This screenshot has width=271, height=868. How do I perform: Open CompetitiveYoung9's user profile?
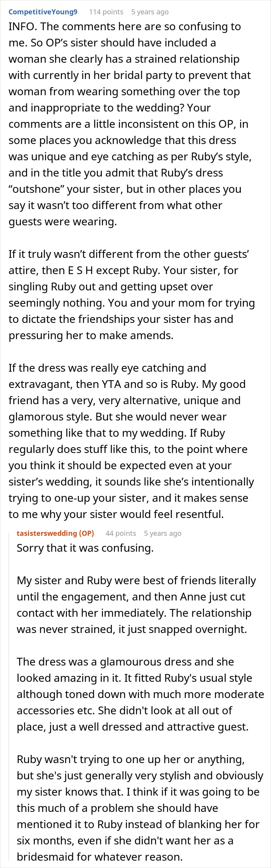(43, 12)
